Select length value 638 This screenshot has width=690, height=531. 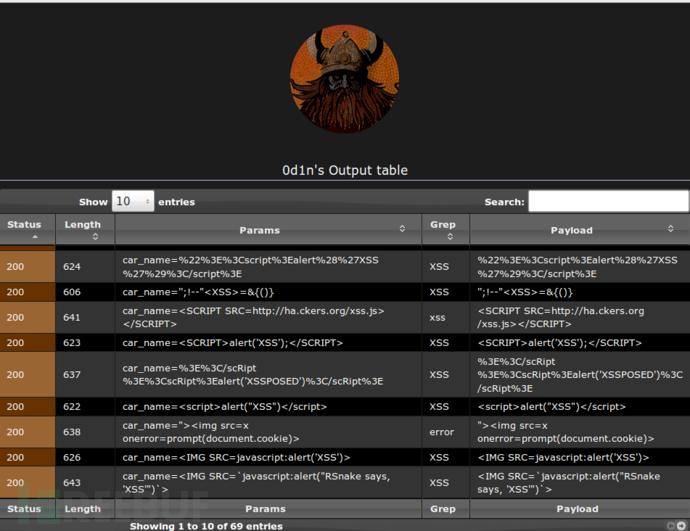pyautogui.click(x=72, y=432)
